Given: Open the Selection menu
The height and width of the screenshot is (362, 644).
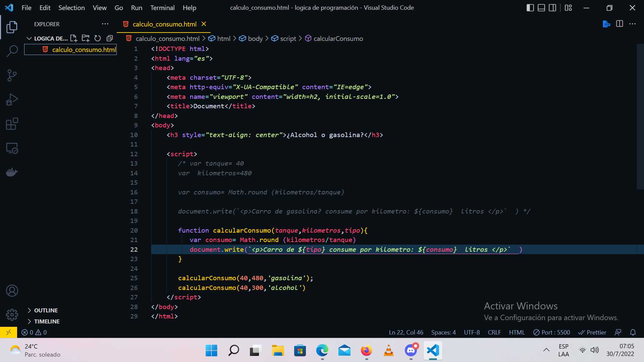Looking at the screenshot, I should coord(71,8).
